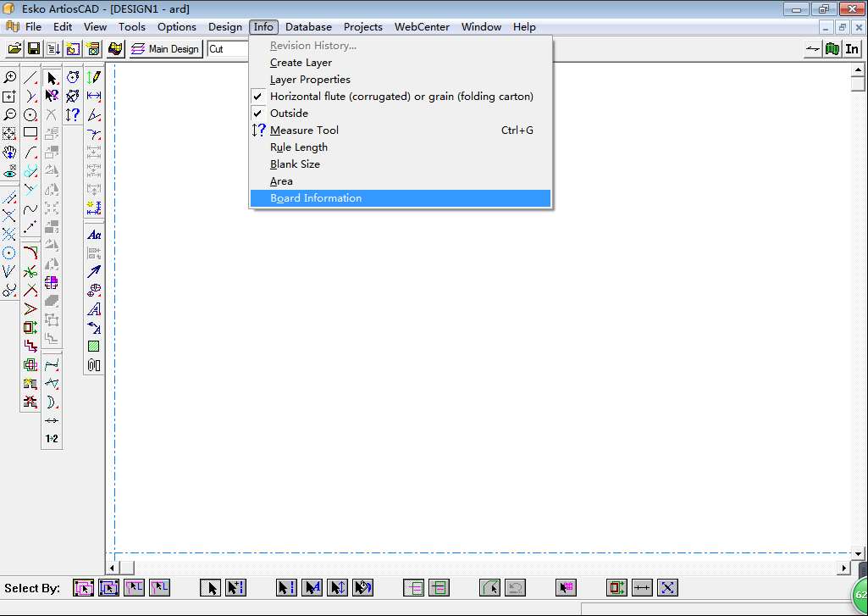Select the Line drawing tool
The height and width of the screenshot is (616, 868).
tap(30, 78)
